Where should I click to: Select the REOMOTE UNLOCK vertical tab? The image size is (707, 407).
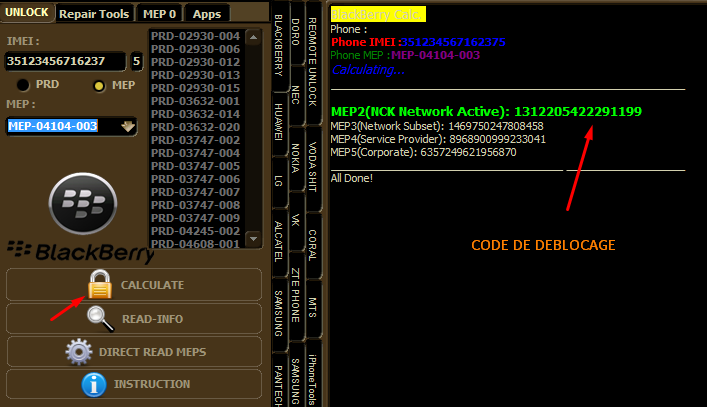click(x=312, y=62)
